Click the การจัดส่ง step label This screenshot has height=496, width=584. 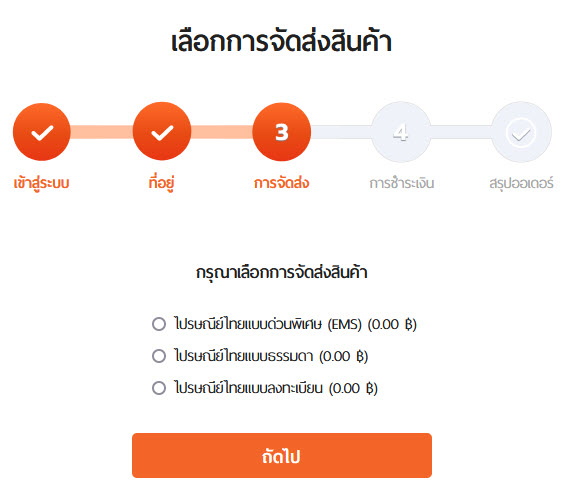click(282, 183)
